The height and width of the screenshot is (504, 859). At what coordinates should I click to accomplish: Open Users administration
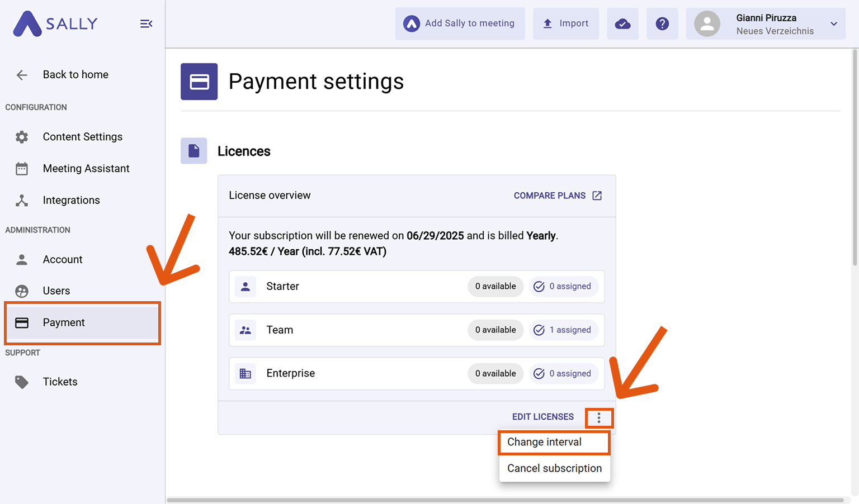[56, 291]
